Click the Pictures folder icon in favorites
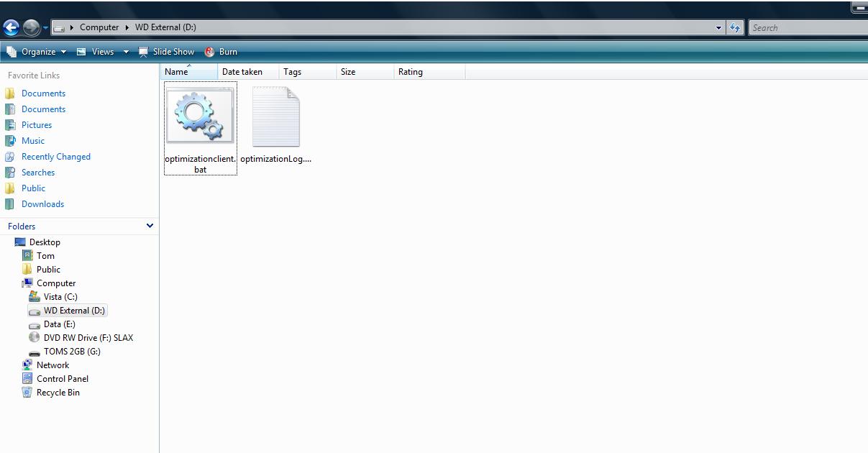Image resolution: width=868 pixels, height=453 pixels. coord(10,125)
